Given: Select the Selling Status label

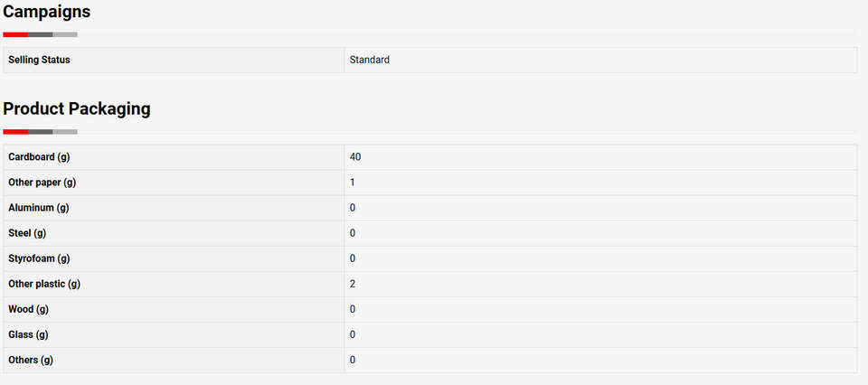Looking at the screenshot, I should click(x=39, y=60).
